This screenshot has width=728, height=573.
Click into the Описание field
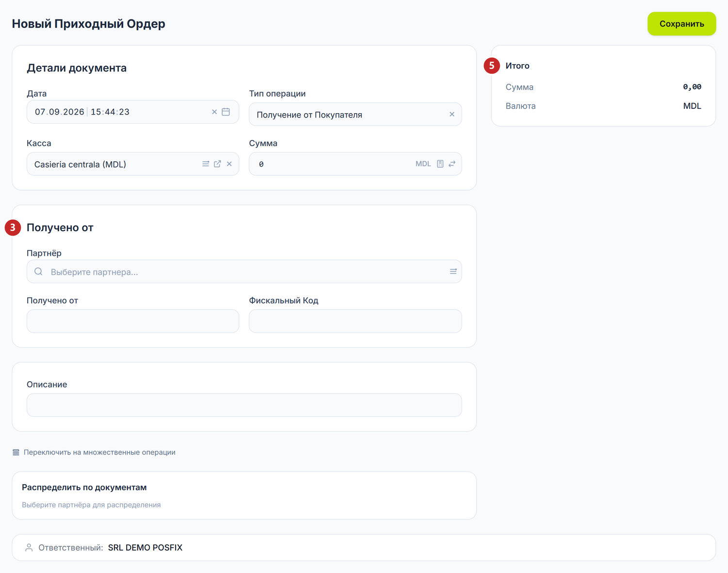[x=244, y=405]
